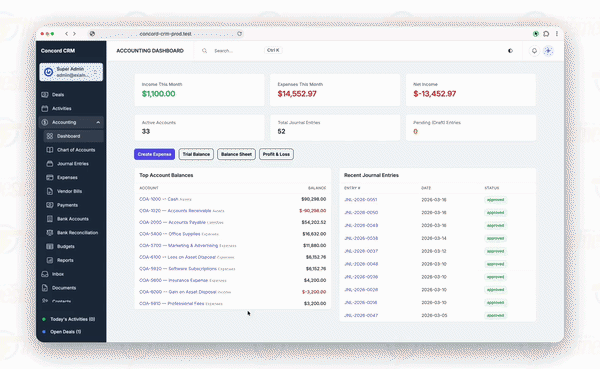
Task: Click the Vendor Bills document icon
Action: tap(50, 191)
